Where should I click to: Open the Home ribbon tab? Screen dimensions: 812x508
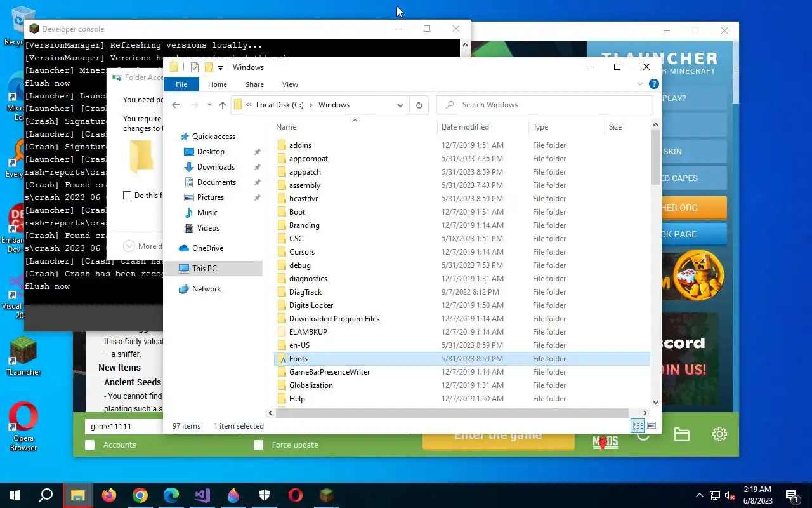[218, 84]
